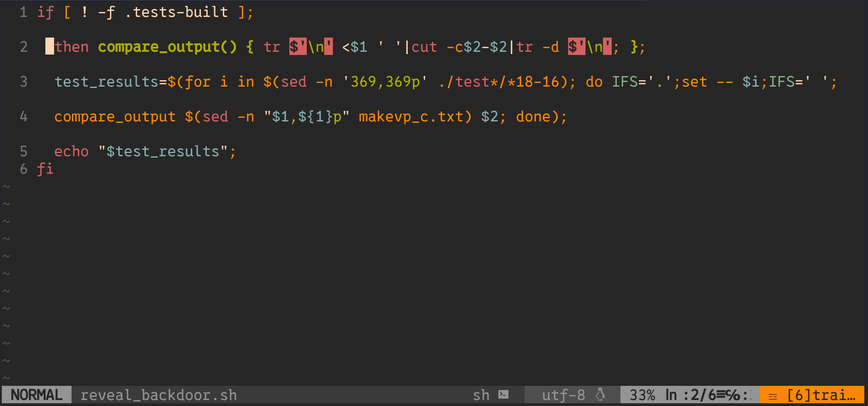Click '"$1,${1}p"' string on line 4
868x406 pixels.
coord(307,117)
